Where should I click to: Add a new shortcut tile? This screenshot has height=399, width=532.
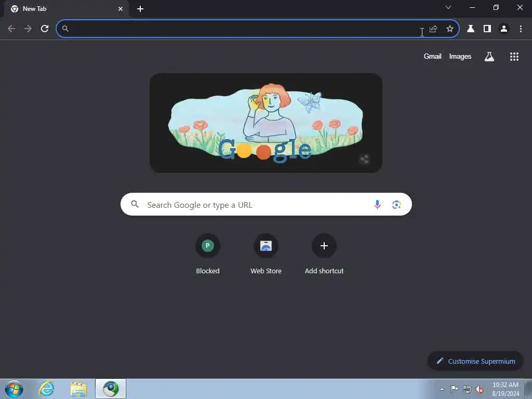[324, 253]
